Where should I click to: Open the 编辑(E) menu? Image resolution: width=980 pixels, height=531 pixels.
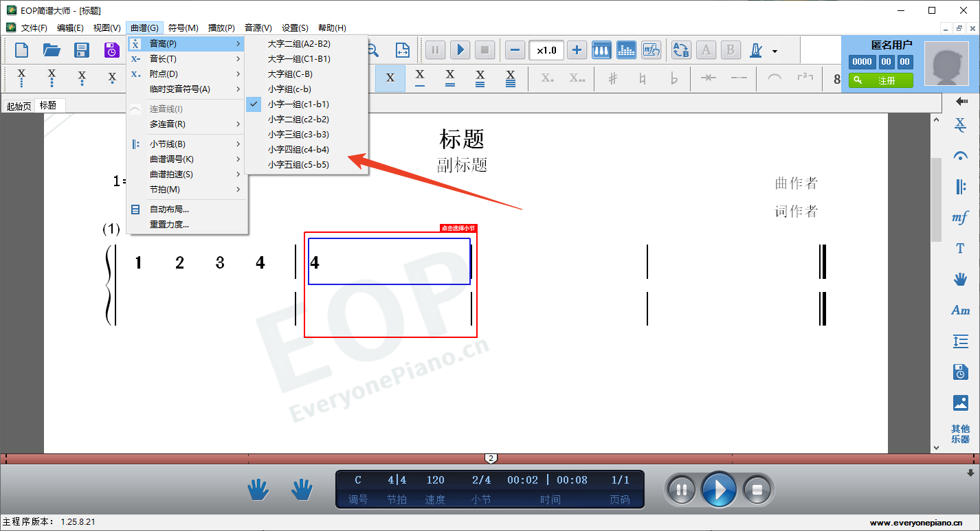click(70, 28)
